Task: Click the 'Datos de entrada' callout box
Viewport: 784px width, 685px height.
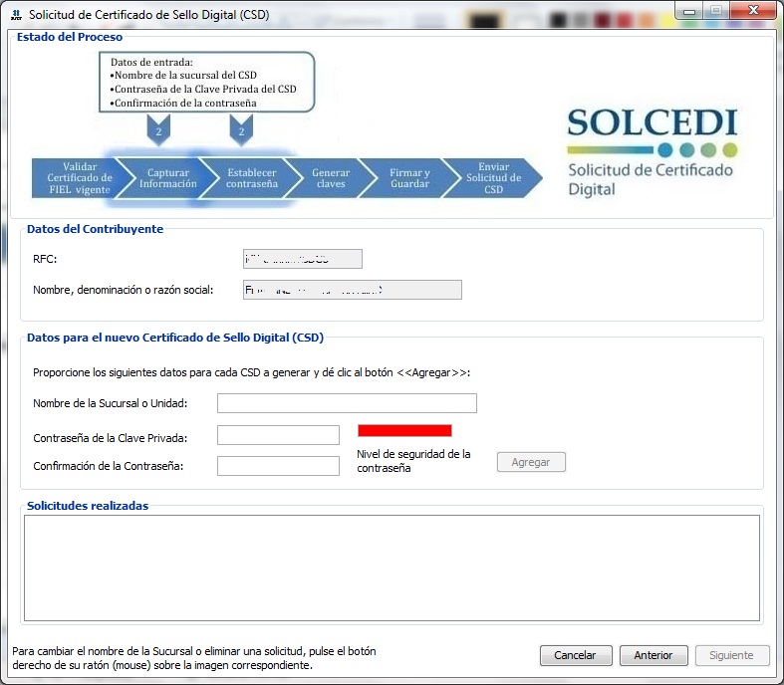Action: click(x=206, y=82)
